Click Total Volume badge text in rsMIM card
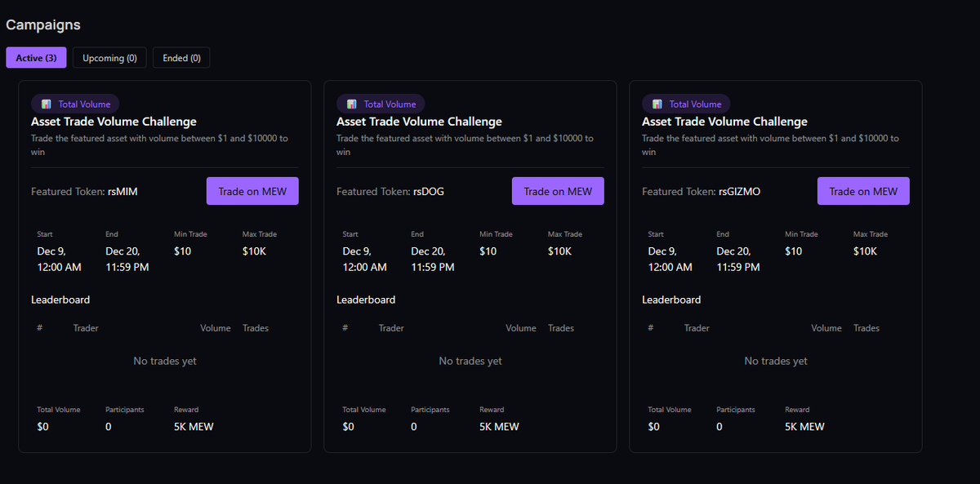980x484 pixels. point(84,104)
